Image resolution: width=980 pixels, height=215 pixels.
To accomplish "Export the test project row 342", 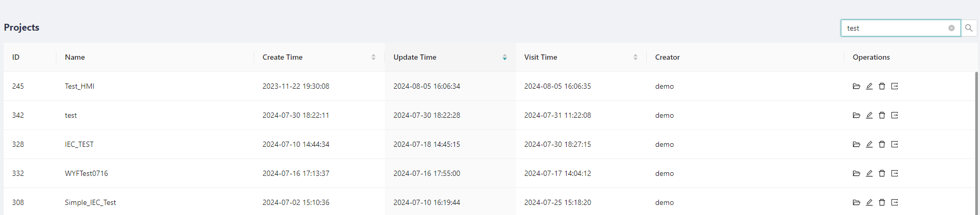I will (895, 115).
